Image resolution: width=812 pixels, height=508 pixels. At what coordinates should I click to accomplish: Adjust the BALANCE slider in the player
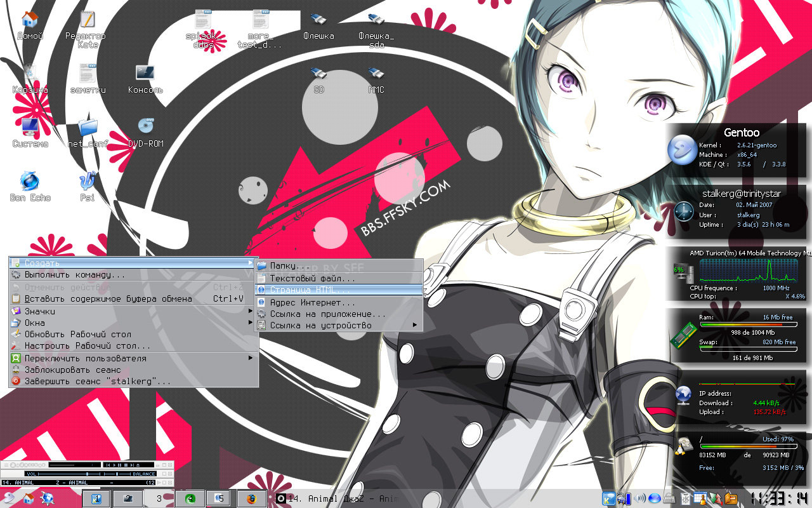tap(117, 474)
